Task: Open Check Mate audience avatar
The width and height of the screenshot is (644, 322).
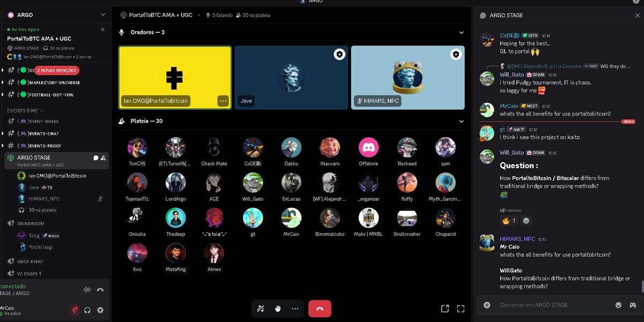Action: [214, 148]
